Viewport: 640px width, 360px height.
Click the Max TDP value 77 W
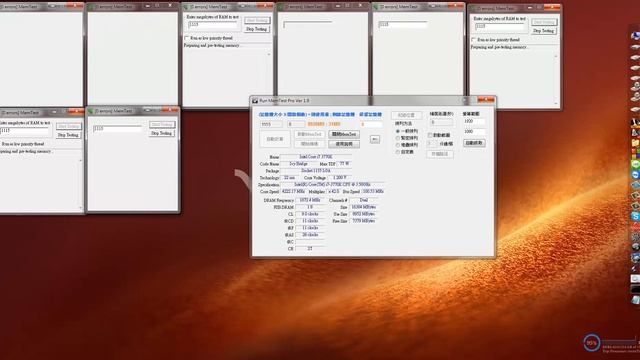345,164
